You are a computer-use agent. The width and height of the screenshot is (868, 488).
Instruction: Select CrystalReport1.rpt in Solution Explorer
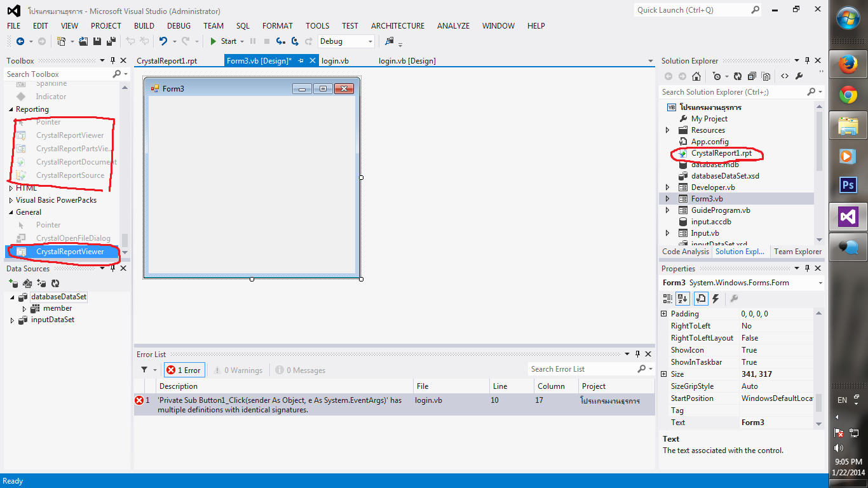coord(721,153)
